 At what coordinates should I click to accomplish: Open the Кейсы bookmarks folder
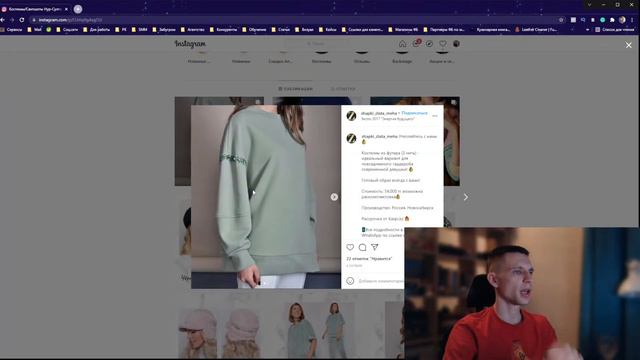tap(328, 29)
